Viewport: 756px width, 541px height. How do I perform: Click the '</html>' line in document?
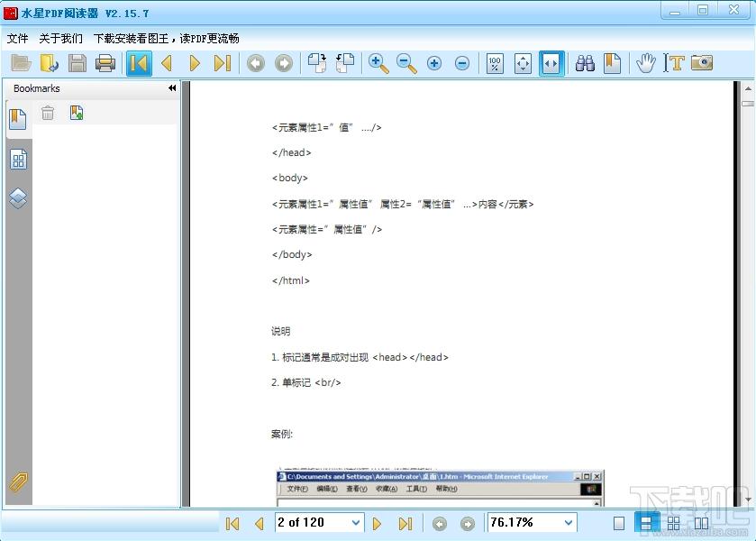click(x=291, y=280)
